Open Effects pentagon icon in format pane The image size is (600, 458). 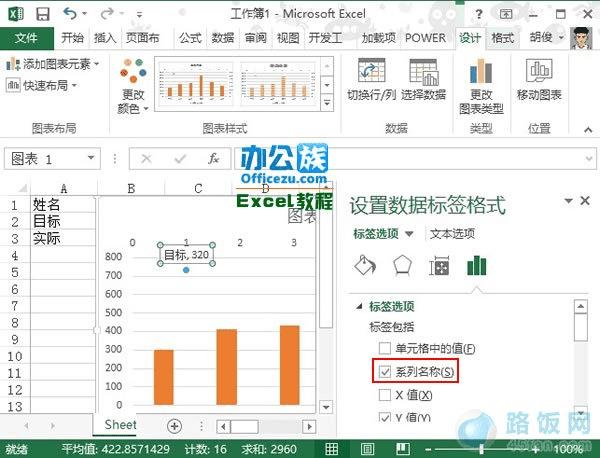coord(402,265)
